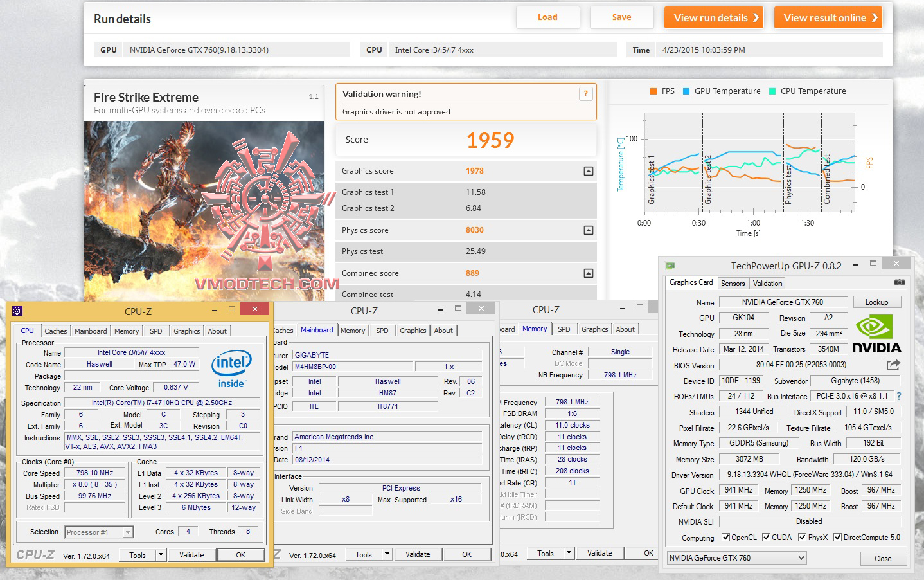
Task: Toggle the PhysX checkbox
Action: pyautogui.click(x=802, y=538)
